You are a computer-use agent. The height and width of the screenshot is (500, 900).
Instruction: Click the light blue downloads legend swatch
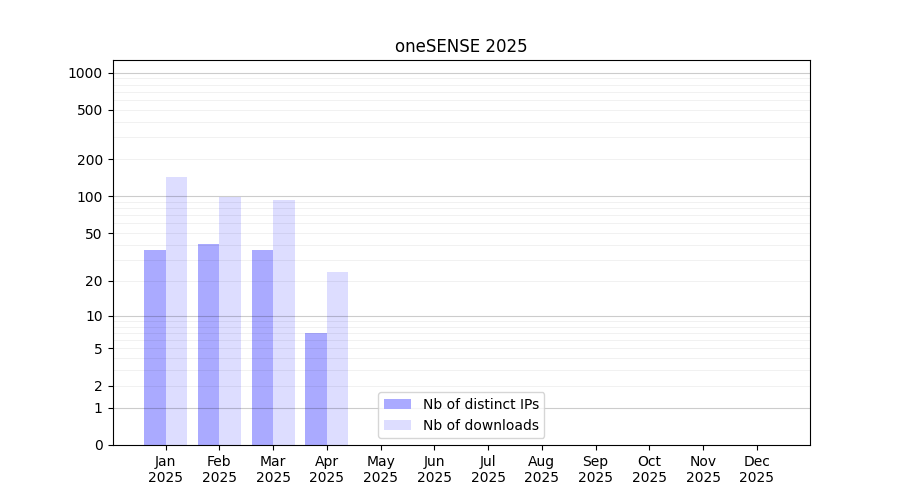[397, 425]
